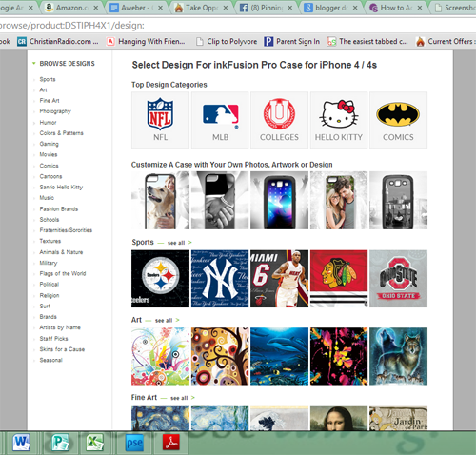Image resolution: width=476 pixels, height=455 pixels.
Task: See all Fine Art designs
Action: coord(183,398)
